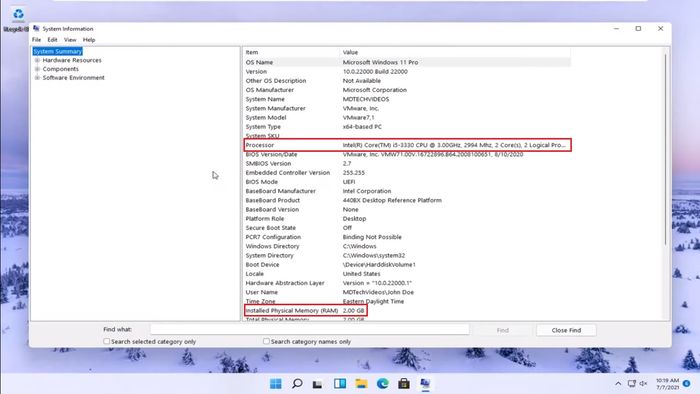Select the BaseBoard Manufacturer row

(x=407, y=191)
